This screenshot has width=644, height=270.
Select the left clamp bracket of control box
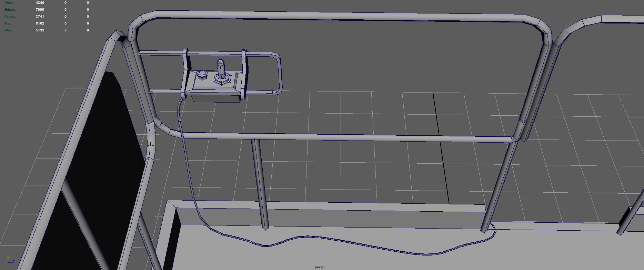(185, 73)
